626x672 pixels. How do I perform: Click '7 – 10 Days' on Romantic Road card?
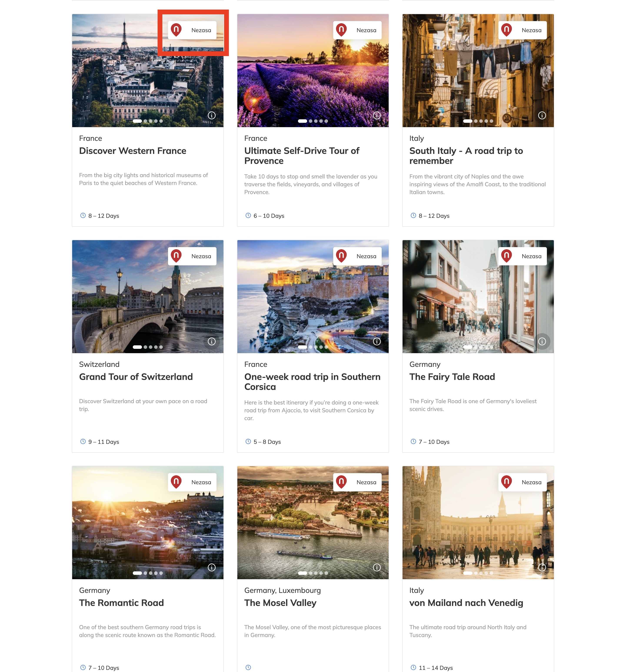click(104, 668)
